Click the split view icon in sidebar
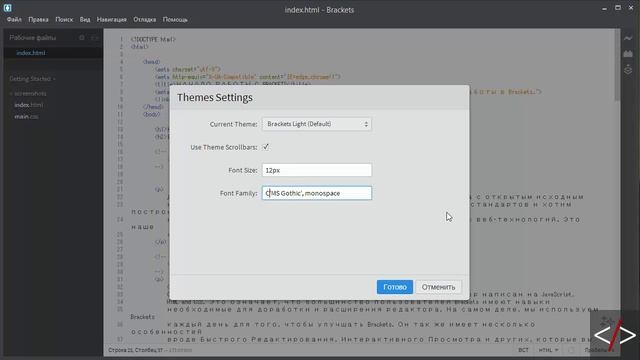This screenshot has height=360, width=640. coord(94,38)
